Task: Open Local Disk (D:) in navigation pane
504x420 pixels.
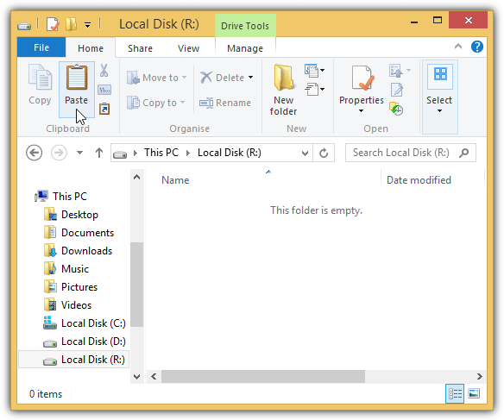Action: (93, 342)
